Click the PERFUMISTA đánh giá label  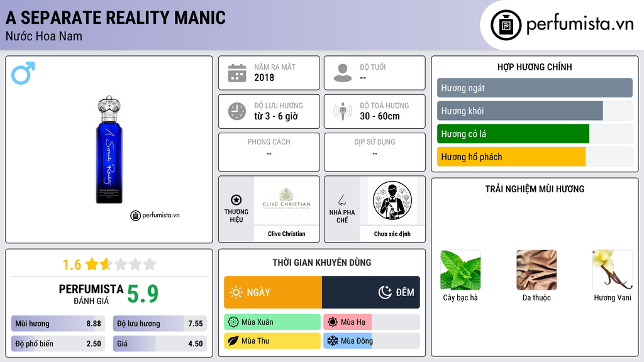(91, 294)
